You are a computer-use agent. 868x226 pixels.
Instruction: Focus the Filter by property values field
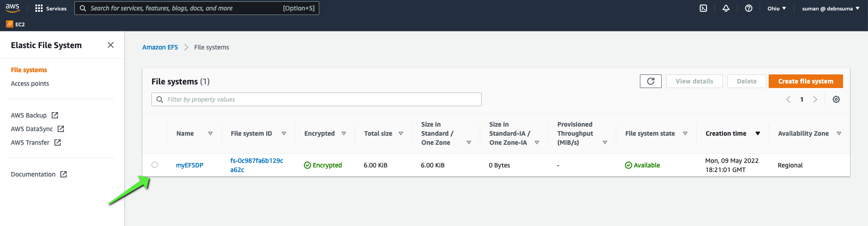317,99
